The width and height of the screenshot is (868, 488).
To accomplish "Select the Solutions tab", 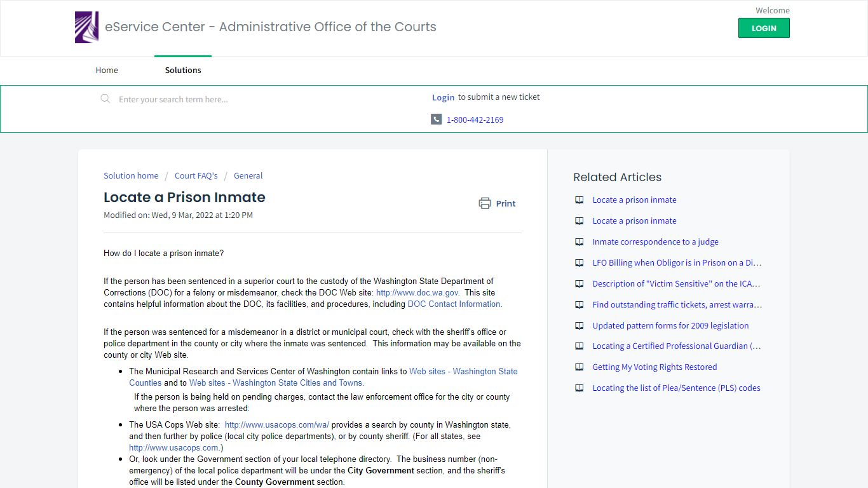I will click(x=183, y=70).
